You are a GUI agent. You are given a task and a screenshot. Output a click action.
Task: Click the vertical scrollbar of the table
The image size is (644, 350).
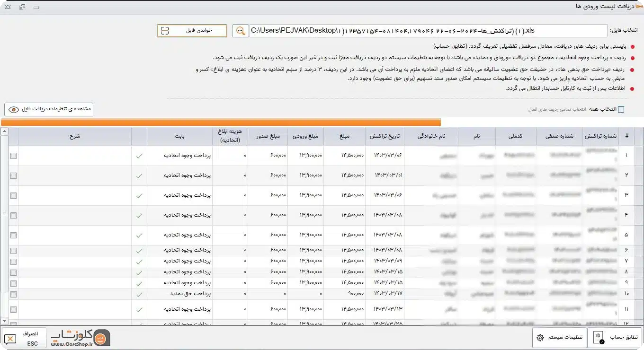click(x=4, y=227)
